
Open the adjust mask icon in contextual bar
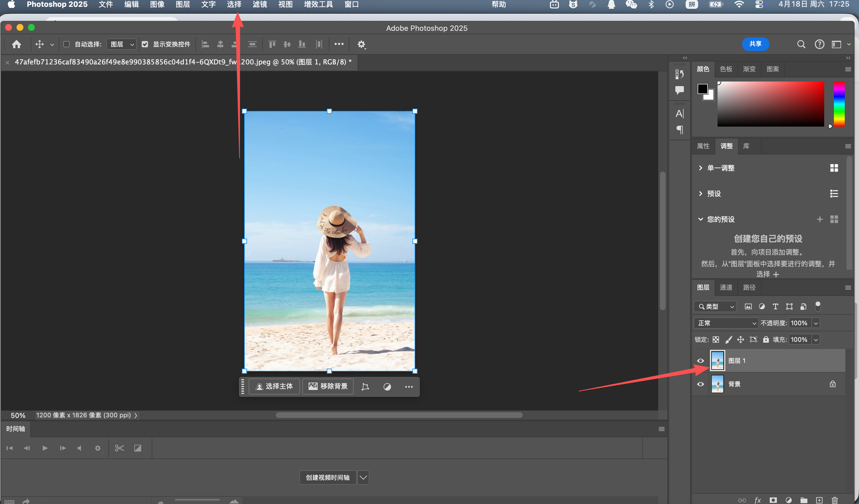tap(387, 387)
